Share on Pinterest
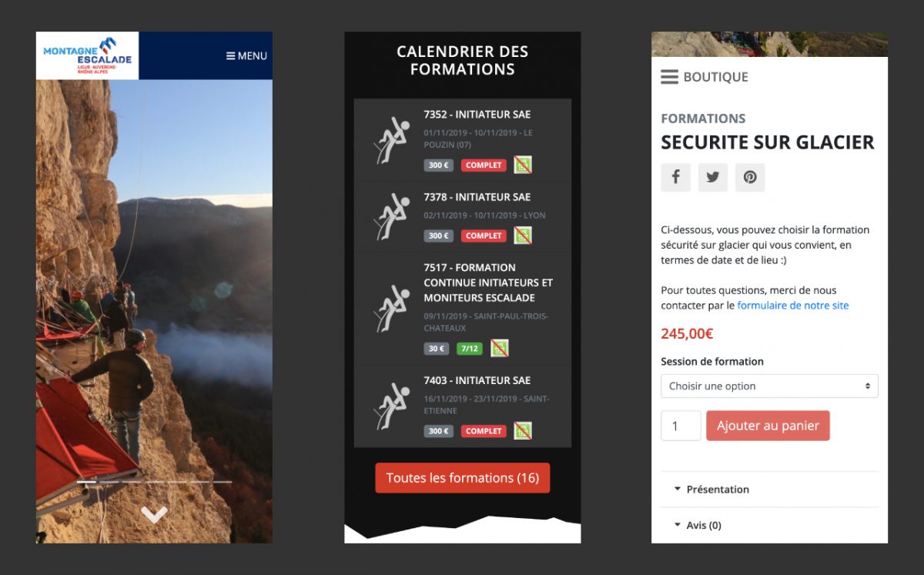Screen dimensions: 924x575 [x=750, y=177]
